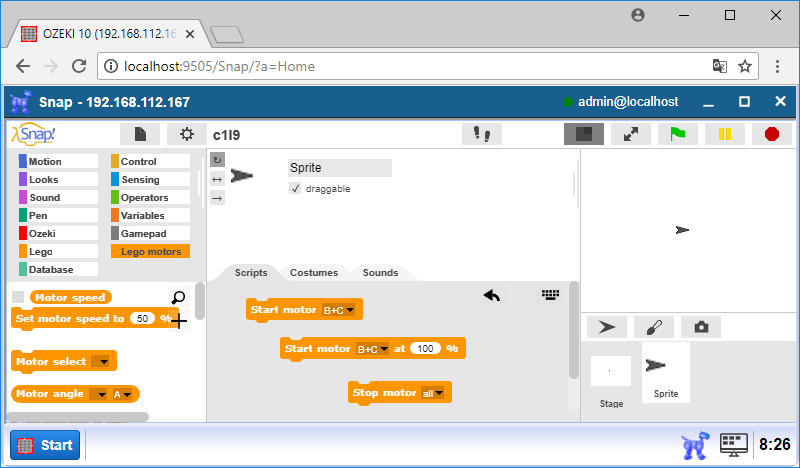This screenshot has height=468, width=800.
Task: Paint a new sprite with brush icon
Action: pos(654,327)
